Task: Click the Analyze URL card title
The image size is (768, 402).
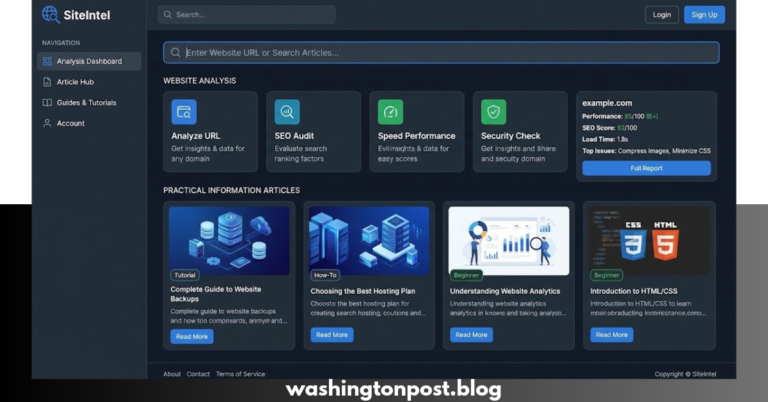Action: (195, 136)
